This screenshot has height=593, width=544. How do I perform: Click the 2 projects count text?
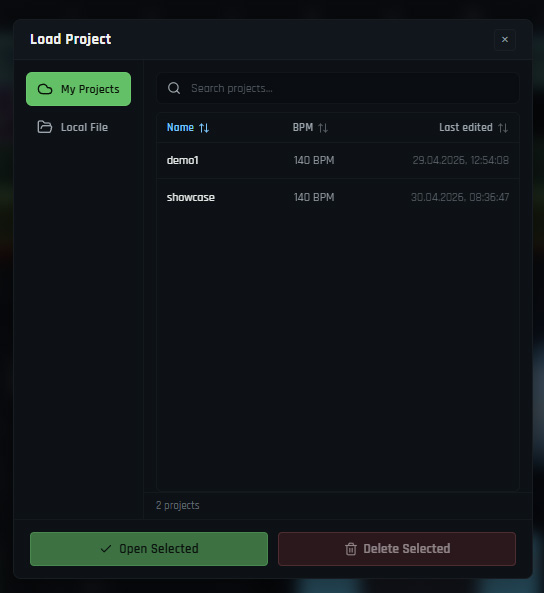pos(177,506)
